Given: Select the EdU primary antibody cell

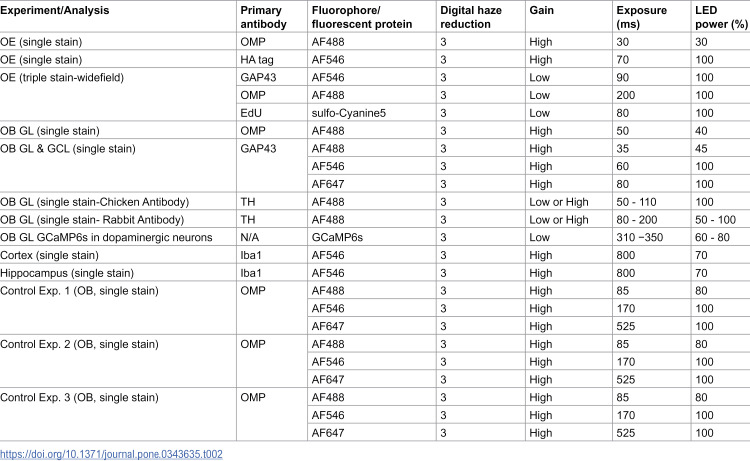Looking at the screenshot, I should pyautogui.click(x=251, y=113).
